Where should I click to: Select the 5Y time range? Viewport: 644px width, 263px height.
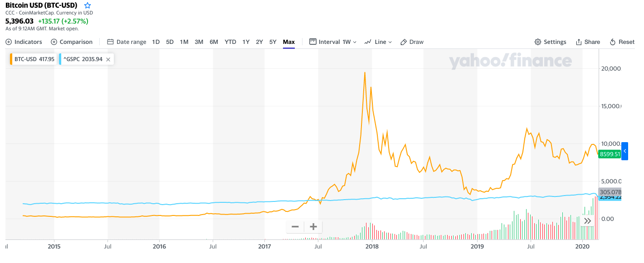[273, 42]
